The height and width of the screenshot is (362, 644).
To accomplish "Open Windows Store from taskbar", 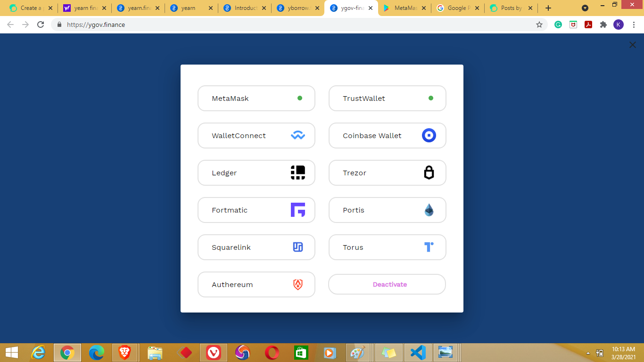I will point(301,353).
